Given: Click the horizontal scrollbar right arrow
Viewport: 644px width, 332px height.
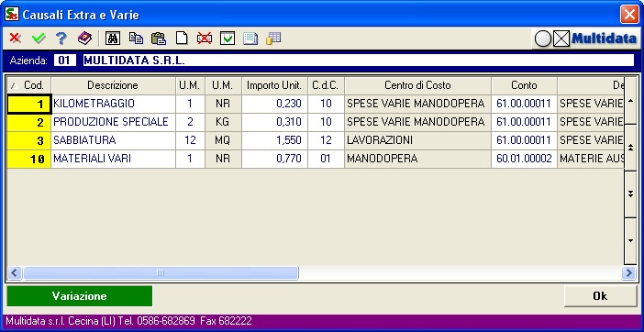Looking at the screenshot, I should point(628,273).
